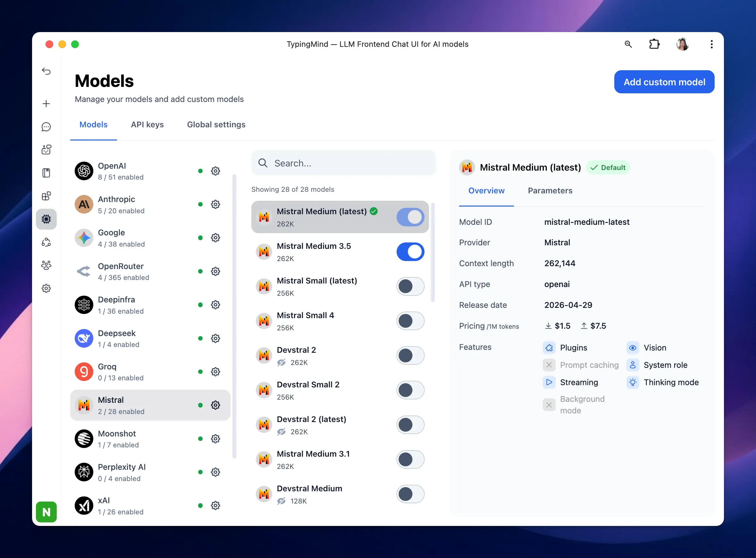Open the Global settings tab
Screen dimensions: 756x558
click(x=216, y=125)
